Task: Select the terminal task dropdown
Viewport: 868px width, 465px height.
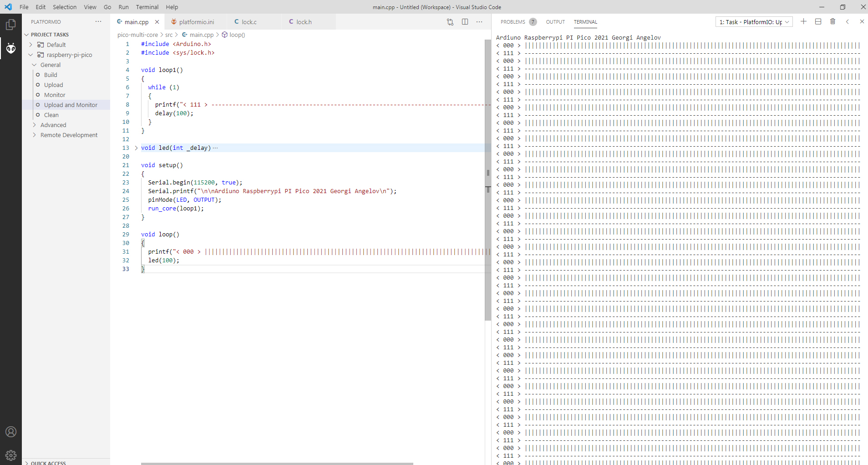Action: tap(754, 22)
